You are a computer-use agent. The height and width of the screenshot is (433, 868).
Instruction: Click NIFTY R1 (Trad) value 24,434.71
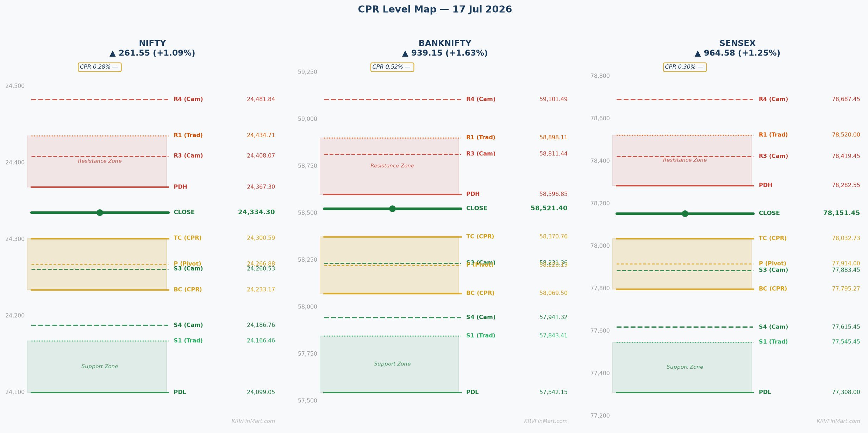point(261,135)
